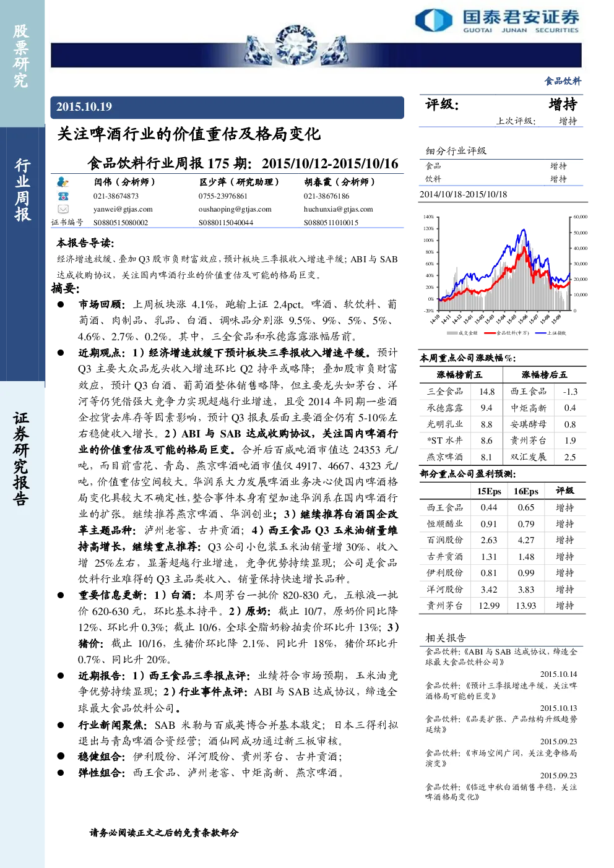Open related report '预计三季报增速平缓'
614x868 pixels.
click(501, 690)
